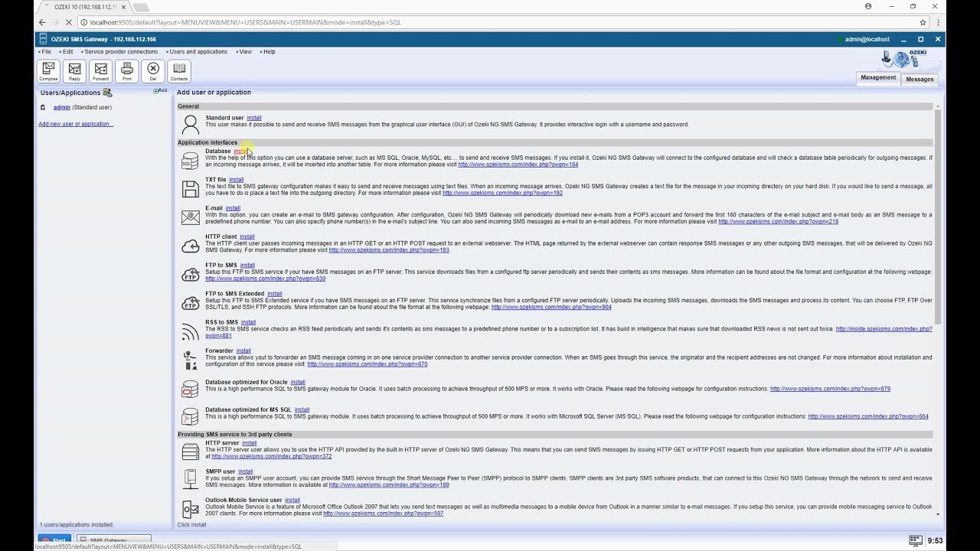Open ozekisms link ending owpn=164
980x551 pixels.
pyautogui.click(x=518, y=165)
